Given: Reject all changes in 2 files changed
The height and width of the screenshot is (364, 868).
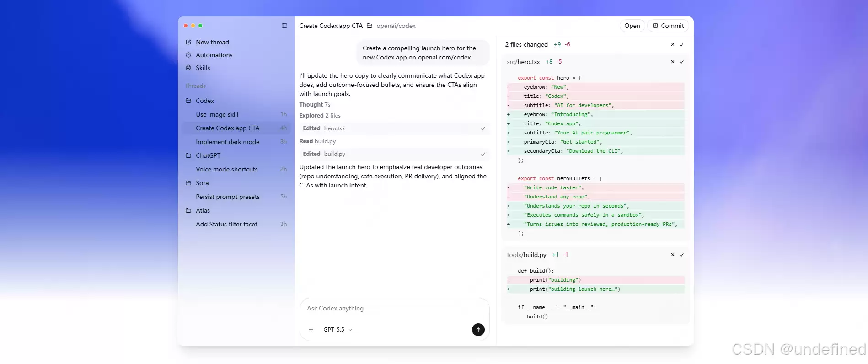Looking at the screenshot, I should click(672, 44).
